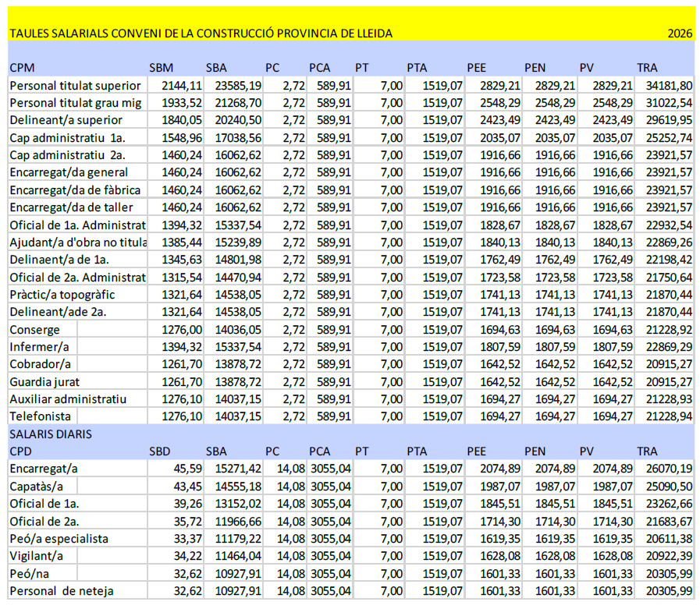Select the 2026 year cell
The image size is (700, 609).
point(679,34)
